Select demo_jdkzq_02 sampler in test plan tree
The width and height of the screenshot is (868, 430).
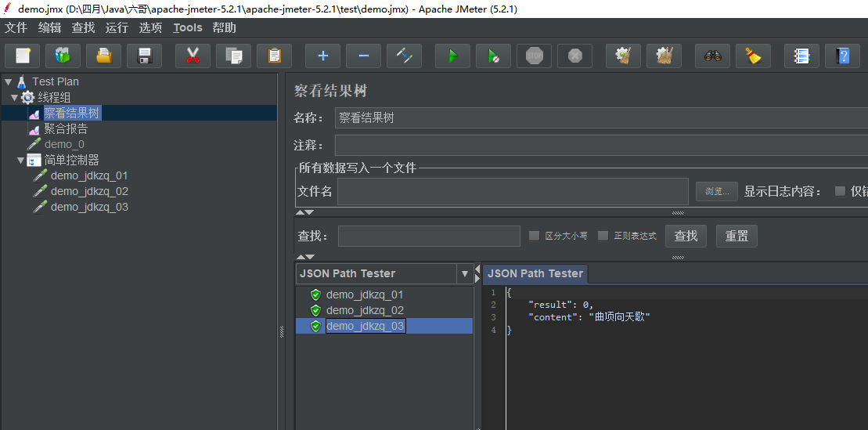coord(88,191)
